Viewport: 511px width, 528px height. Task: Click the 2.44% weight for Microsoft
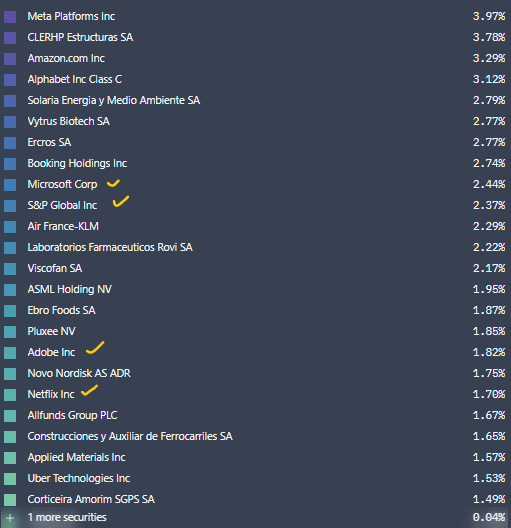(489, 185)
